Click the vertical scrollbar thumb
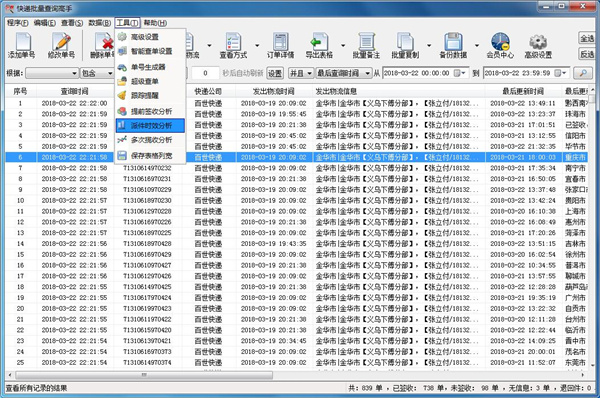 tap(592, 99)
